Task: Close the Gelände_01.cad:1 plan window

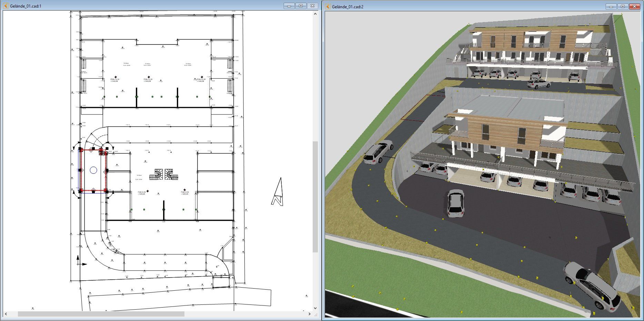Action: coord(312,6)
